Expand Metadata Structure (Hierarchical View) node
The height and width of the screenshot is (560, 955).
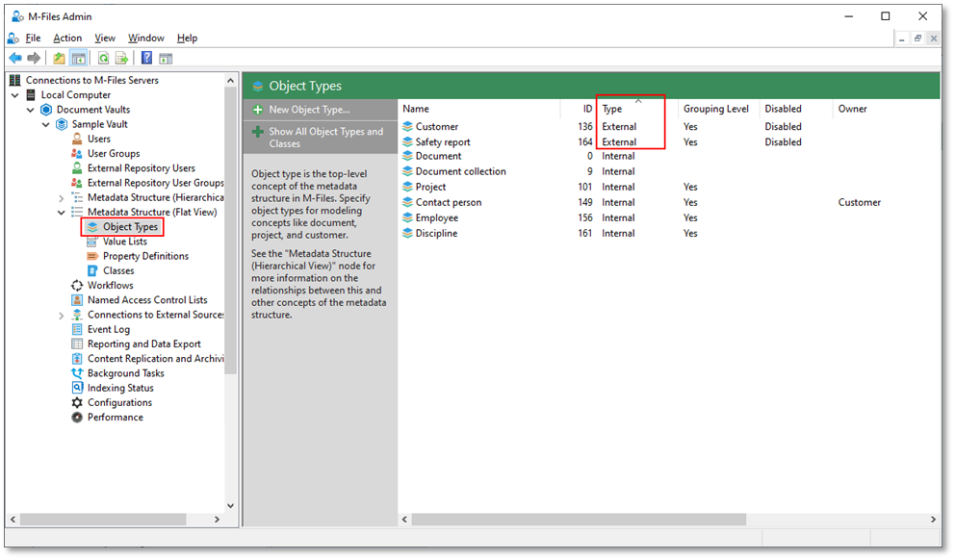click(61, 198)
